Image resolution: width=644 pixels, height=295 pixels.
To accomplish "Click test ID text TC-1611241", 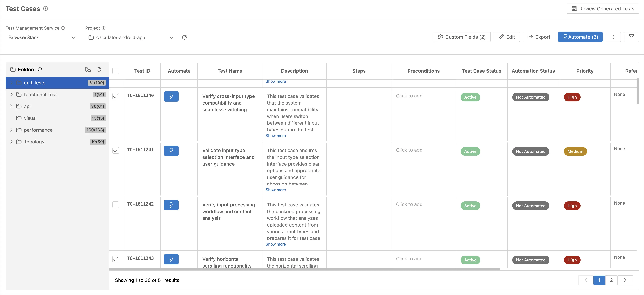I will click(140, 149).
